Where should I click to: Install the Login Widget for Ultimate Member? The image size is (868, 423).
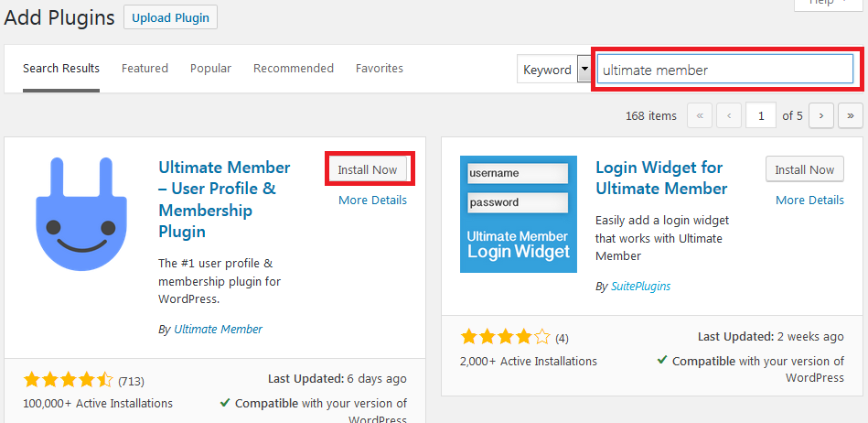tap(805, 169)
